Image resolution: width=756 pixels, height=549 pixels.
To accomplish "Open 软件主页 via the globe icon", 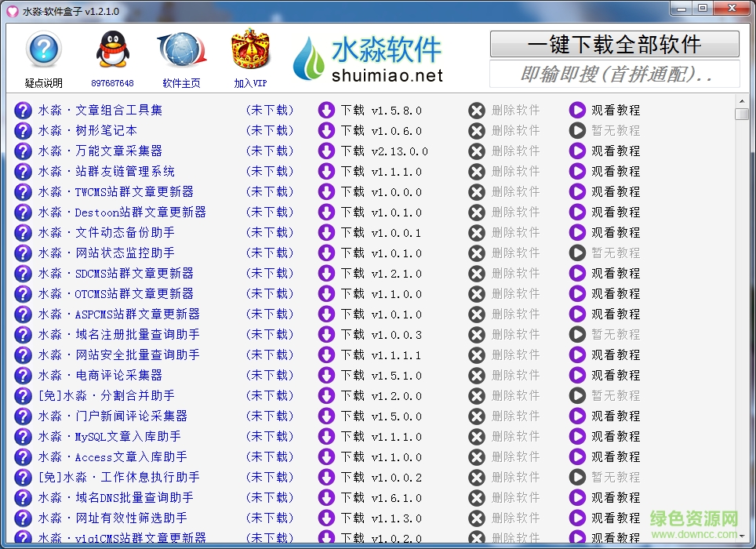I will [x=182, y=49].
